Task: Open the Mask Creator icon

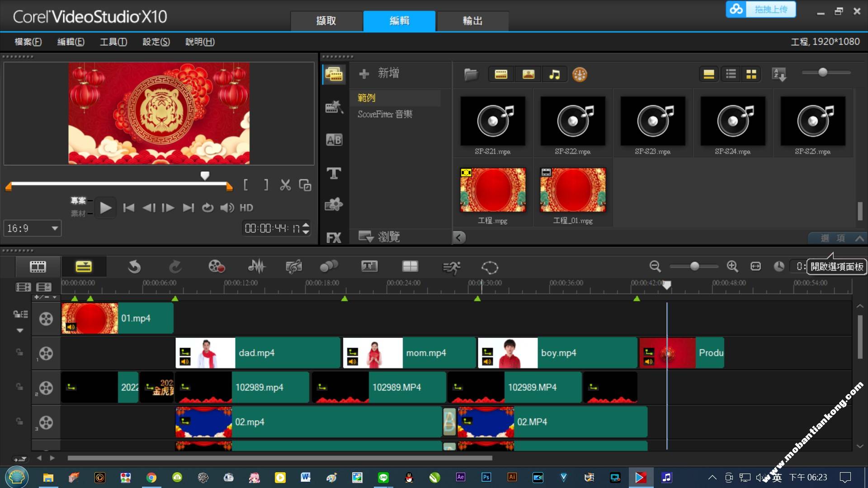Action: tap(490, 267)
